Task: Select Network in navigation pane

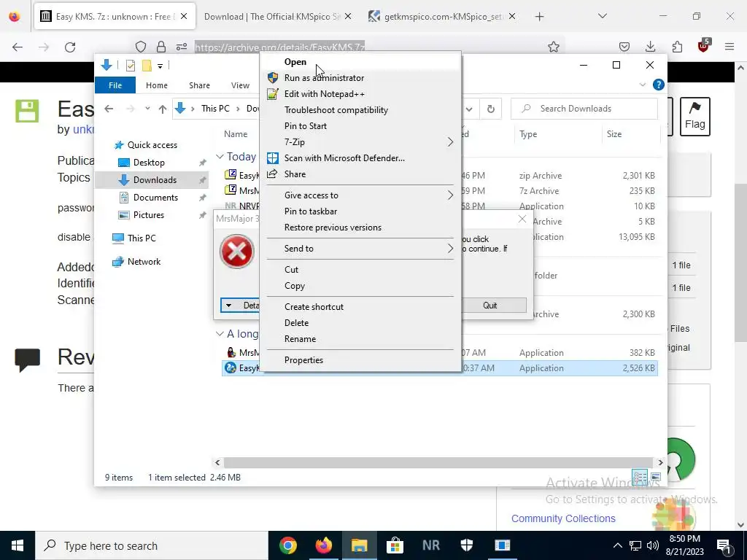Action: 137,262
